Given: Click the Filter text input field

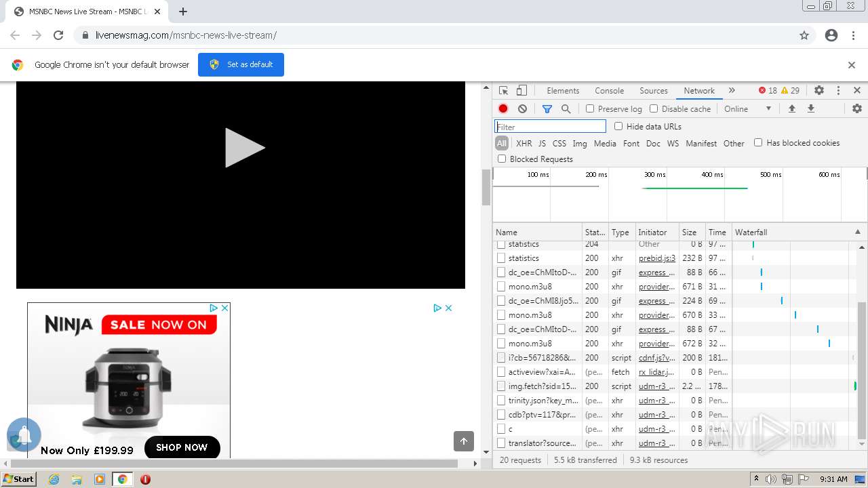Looking at the screenshot, I should point(550,126).
